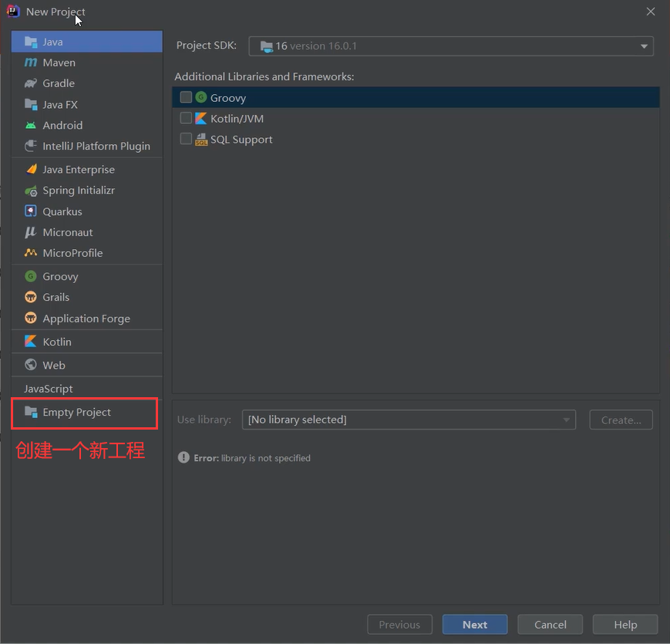
Task: Select Gradle project type
Action: (x=87, y=83)
